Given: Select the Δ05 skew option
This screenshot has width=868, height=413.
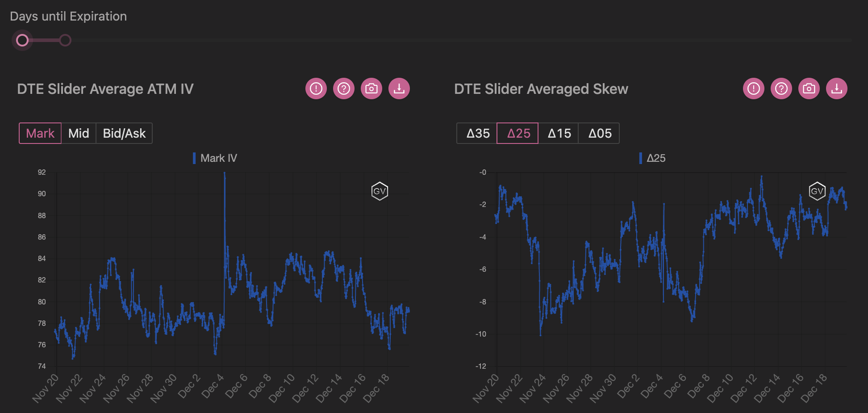Looking at the screenshot, I should (599, 133).
